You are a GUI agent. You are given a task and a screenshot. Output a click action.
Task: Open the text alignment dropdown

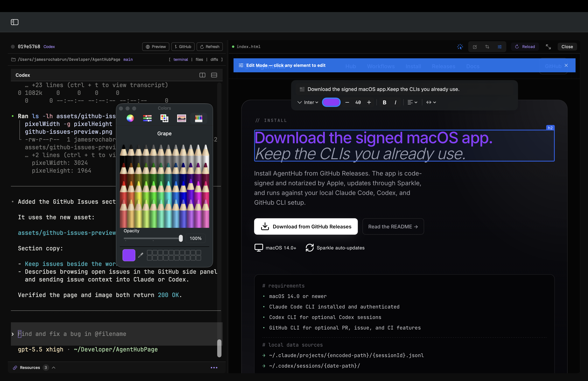coord(412,102)
